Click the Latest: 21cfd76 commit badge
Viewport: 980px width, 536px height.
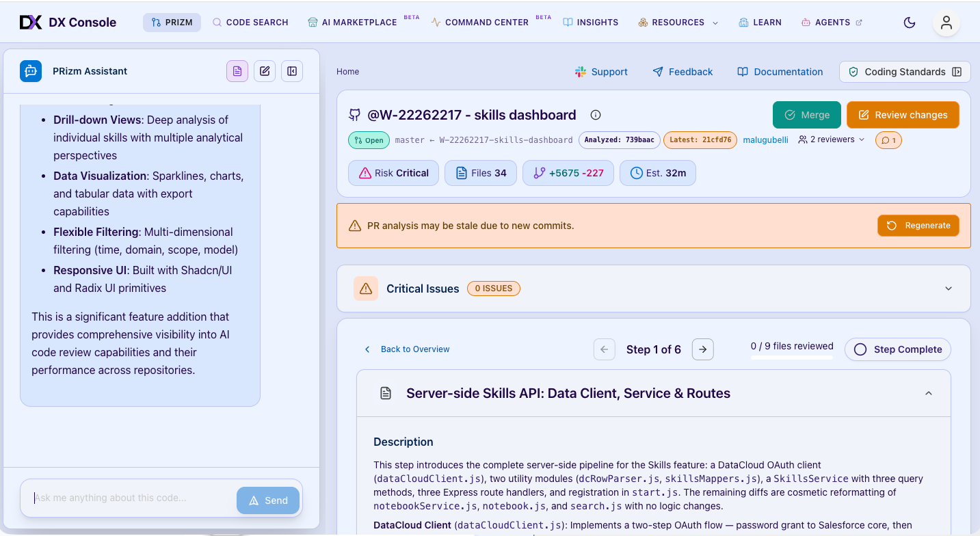click(700, 140)
